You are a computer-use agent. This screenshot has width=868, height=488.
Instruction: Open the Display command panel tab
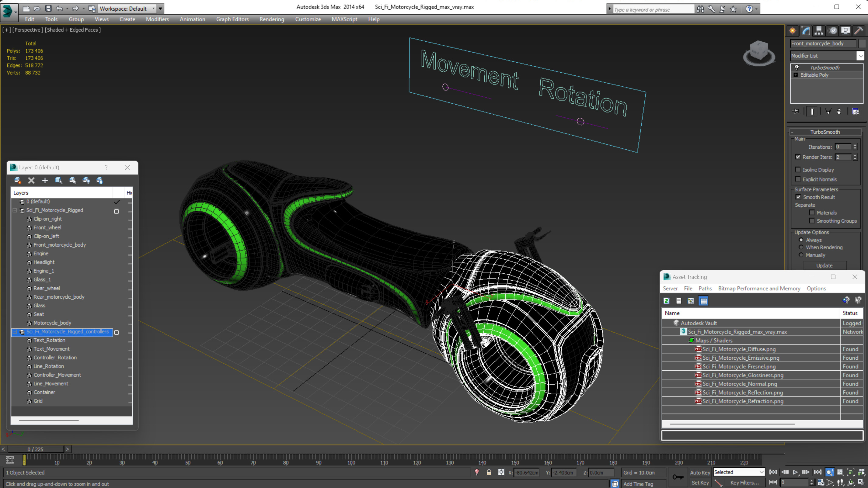(845, 31)
